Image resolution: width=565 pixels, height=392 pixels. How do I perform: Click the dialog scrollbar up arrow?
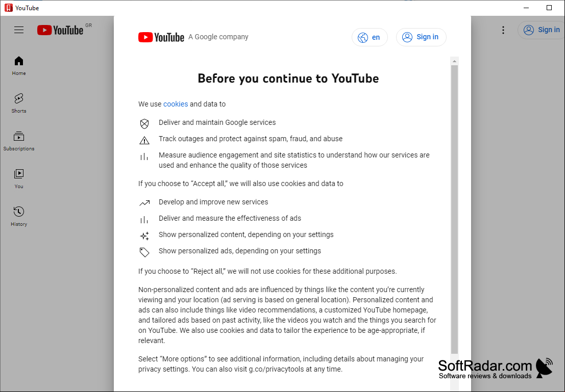tap(454, 61)
